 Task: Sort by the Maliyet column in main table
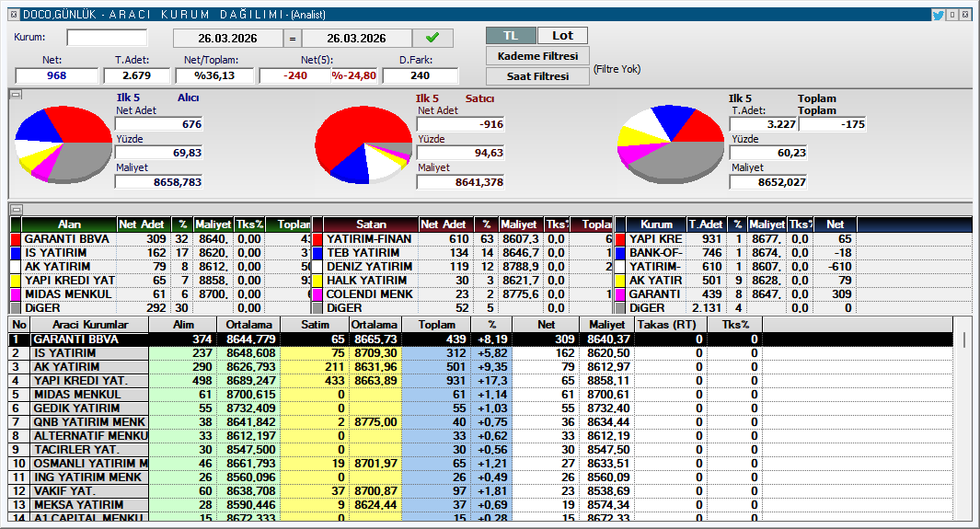point(606,325)
